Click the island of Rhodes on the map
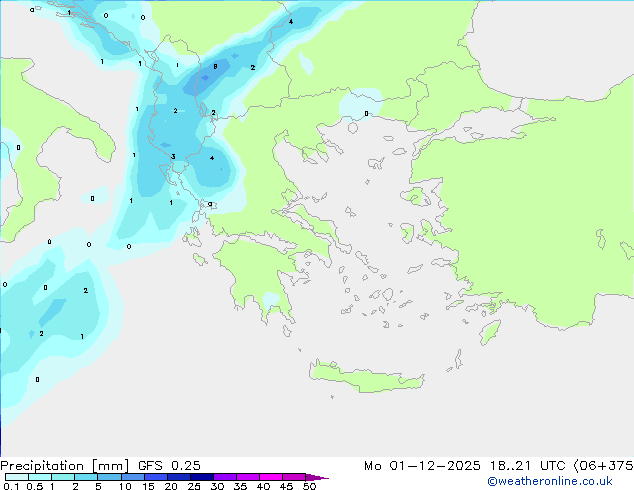The height and width of the screenshot is (490, 634). point(490,332)
